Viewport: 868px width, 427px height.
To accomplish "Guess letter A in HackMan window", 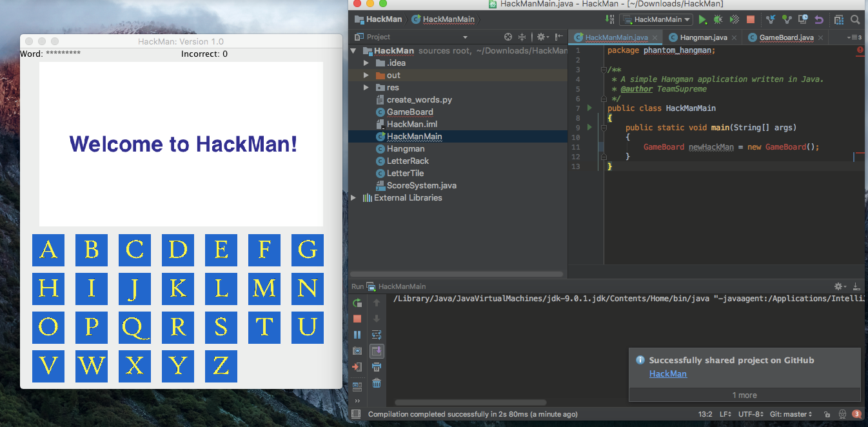I will tap(48, 250).
